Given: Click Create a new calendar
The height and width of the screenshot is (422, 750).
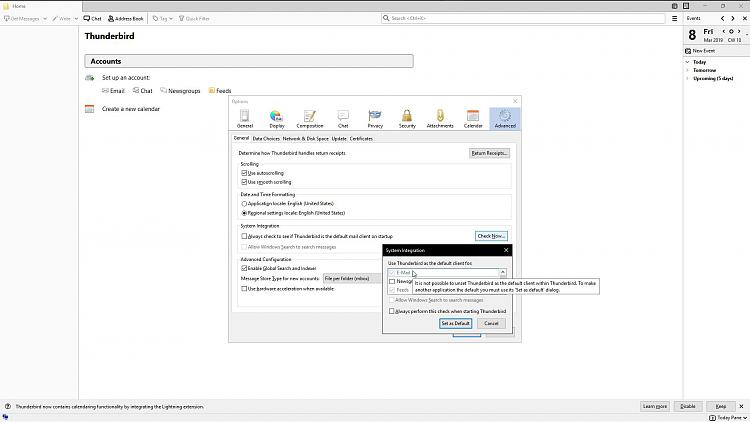Looking at the screenshot, I should click(131, 109).
